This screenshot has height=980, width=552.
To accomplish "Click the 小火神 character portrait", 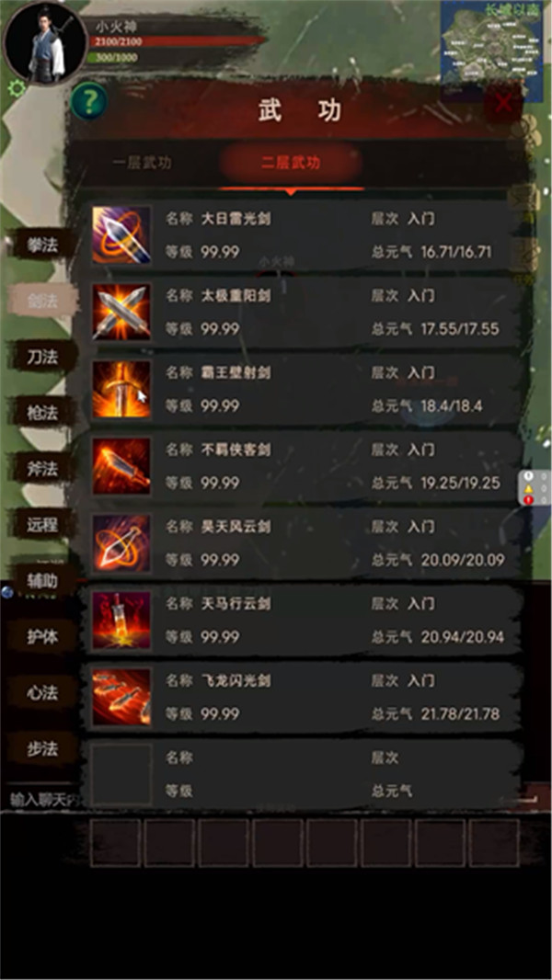I will click(45, 43).
